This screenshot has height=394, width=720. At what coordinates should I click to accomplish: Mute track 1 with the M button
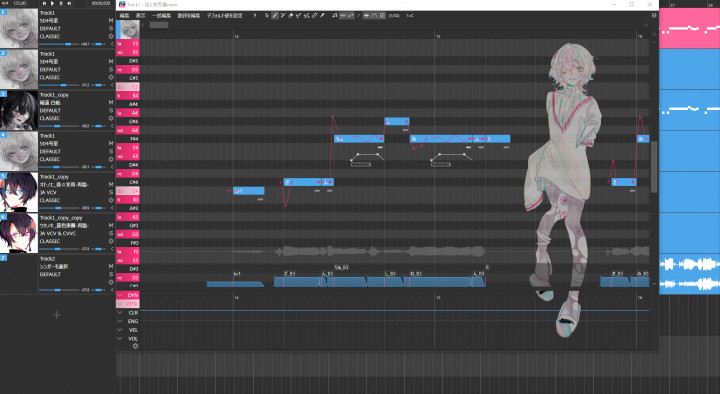[x=111, y=21]
